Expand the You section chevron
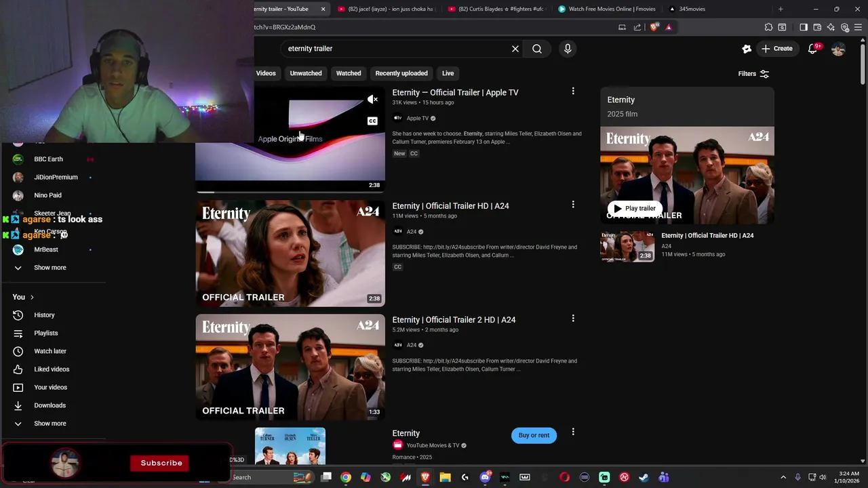 point(31,298)
